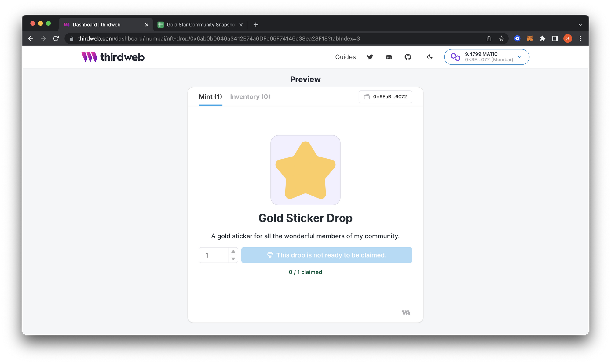611x364 pixels.
Task: Close the Dashboard | thirdweb tab
Action: [147, 25]
